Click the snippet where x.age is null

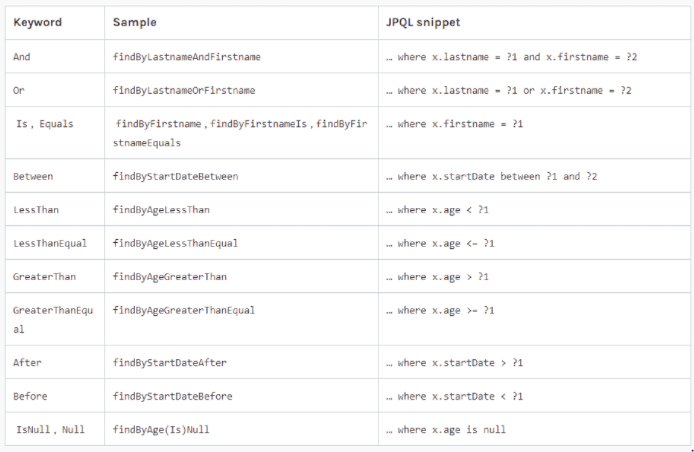pos(446,429)
